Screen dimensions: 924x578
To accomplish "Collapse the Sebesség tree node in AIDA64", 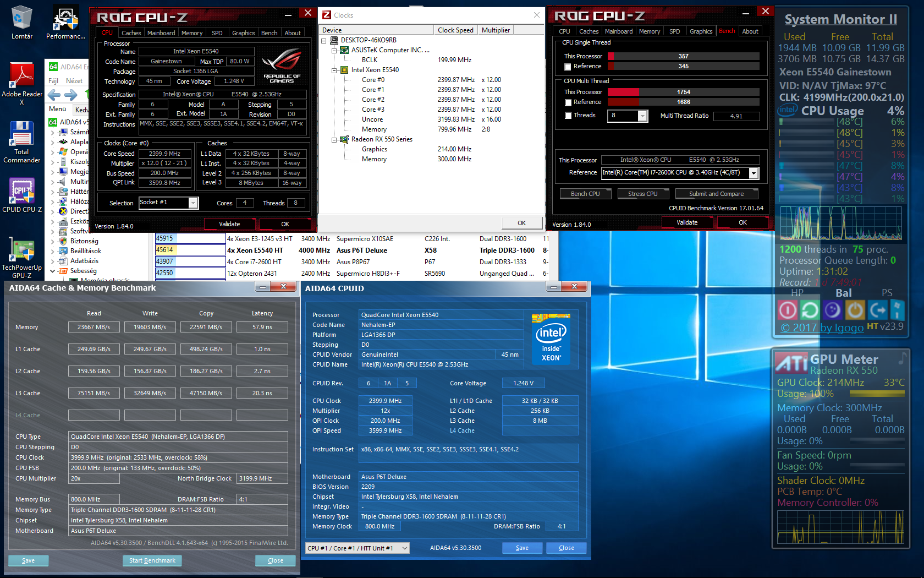I will click(x=53, y=271).
